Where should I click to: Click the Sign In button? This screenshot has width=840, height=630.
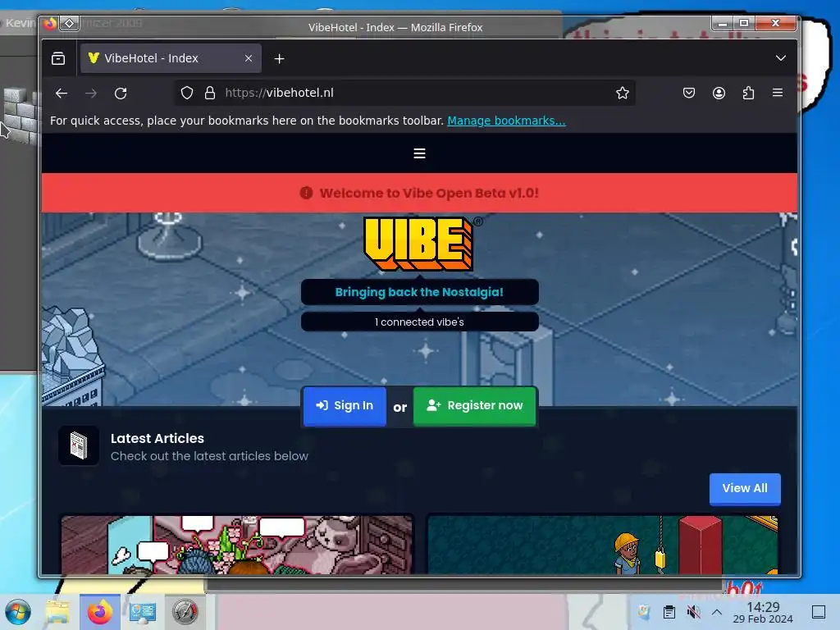coord(345,405)
